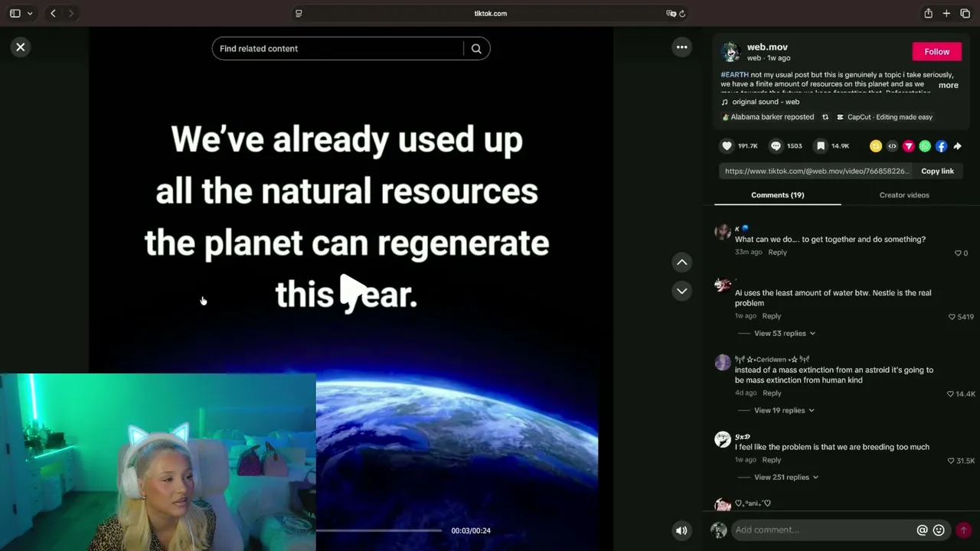Click the search magnifier in Find related content
Viewport: 980px width, 551px height.
point(476,49)
